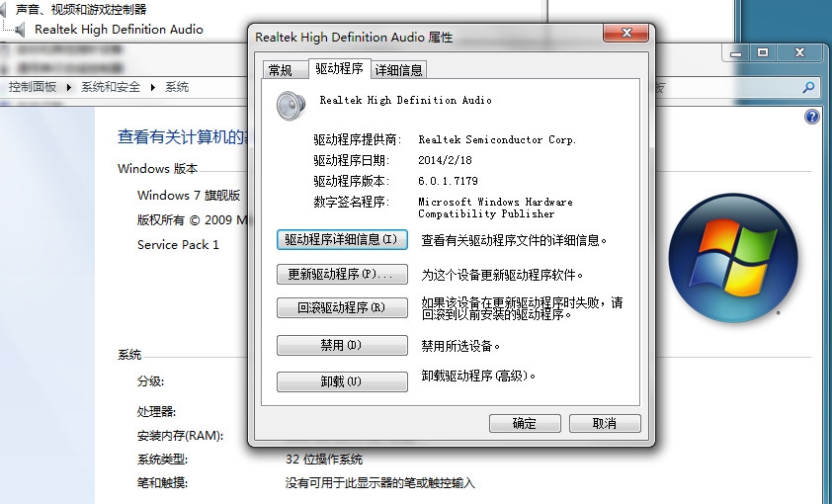Image resolution: width=832 pixels, height=504 pixels.
Task: Confirm with the 确定 button
Action: 525,423
